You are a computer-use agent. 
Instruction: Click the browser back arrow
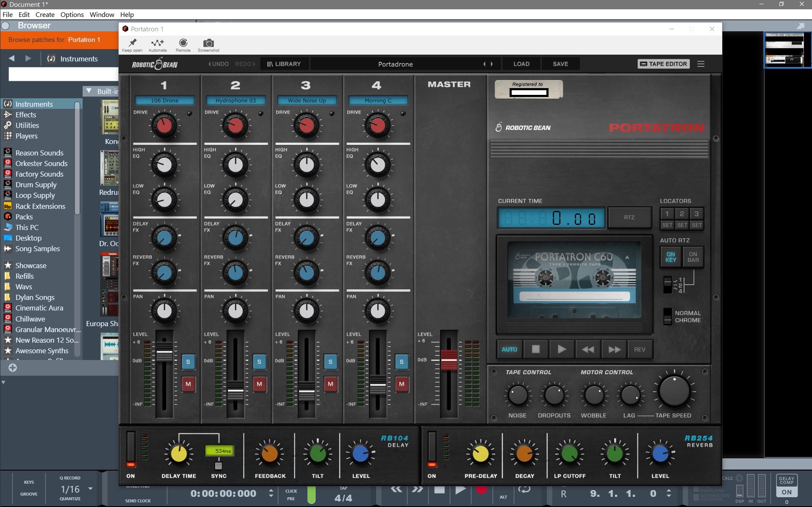click(12, 58)
